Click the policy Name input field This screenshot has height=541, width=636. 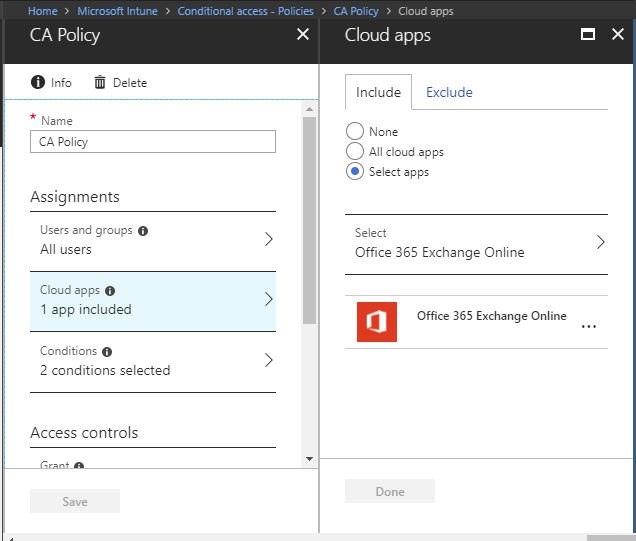tap(153, 142)
